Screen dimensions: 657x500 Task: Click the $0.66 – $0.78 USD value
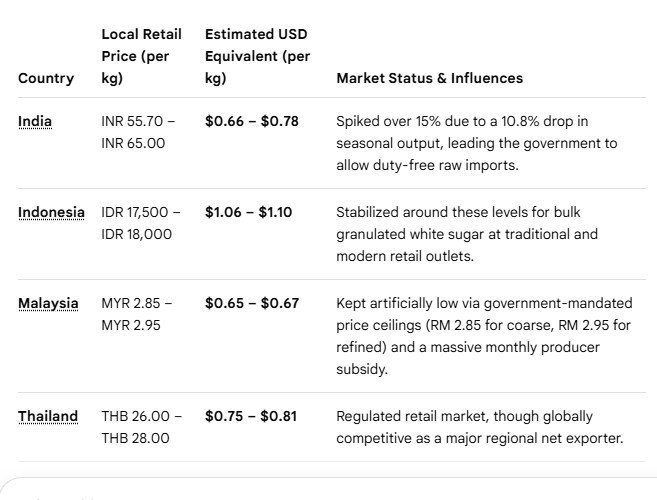(x=251, y=121)
